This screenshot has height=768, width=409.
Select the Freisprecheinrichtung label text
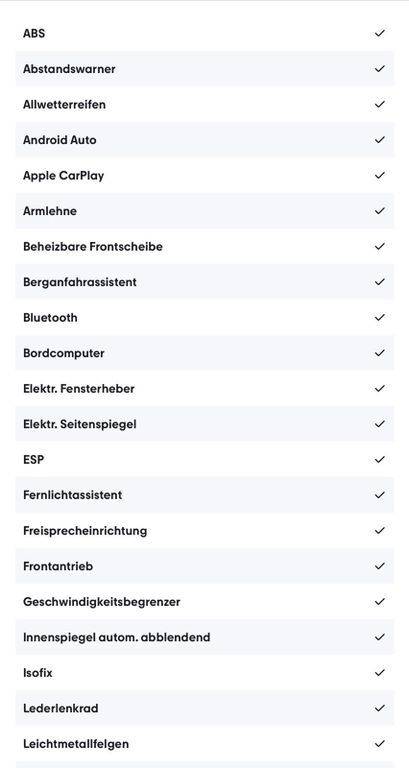click(x=85, y=530)
